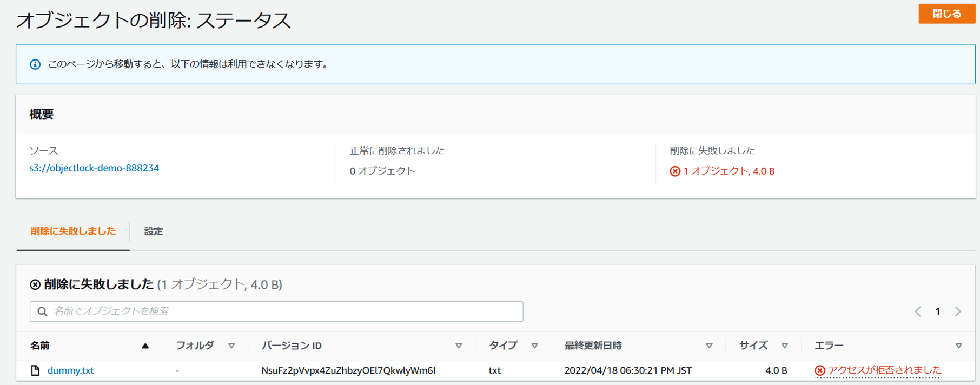Click the circled X icon in the 削除に失敗しました heading

[35, 284]
